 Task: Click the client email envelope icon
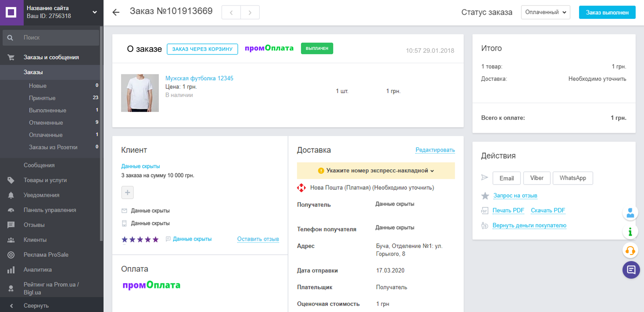pyautogui.click(x=125, y=211)
